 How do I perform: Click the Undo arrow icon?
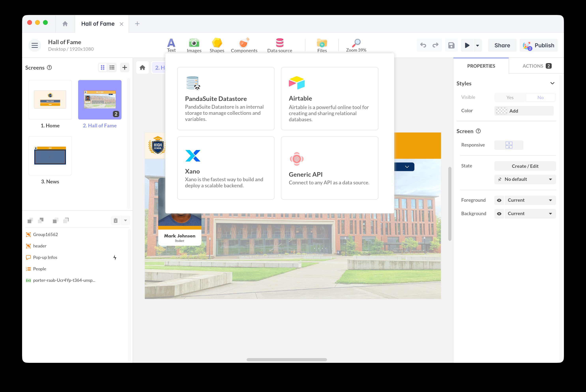pyautogui.click(x=423, y=45)
